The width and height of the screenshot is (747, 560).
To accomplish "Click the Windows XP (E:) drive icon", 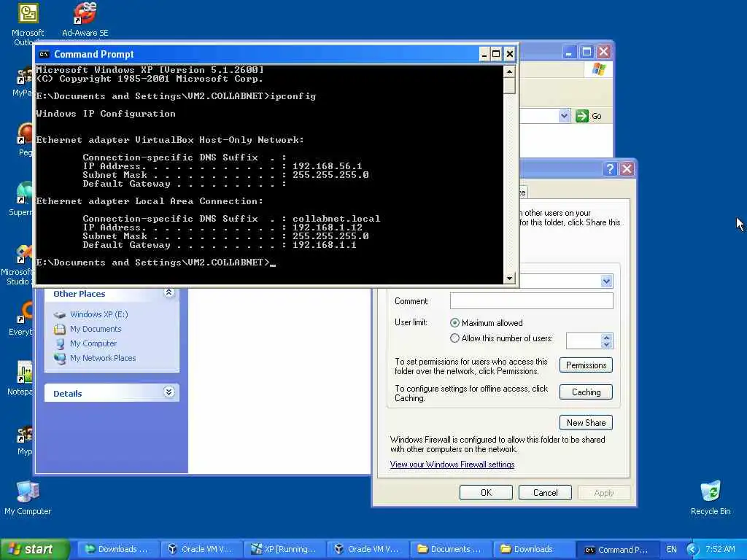I will tap(60, 315).
